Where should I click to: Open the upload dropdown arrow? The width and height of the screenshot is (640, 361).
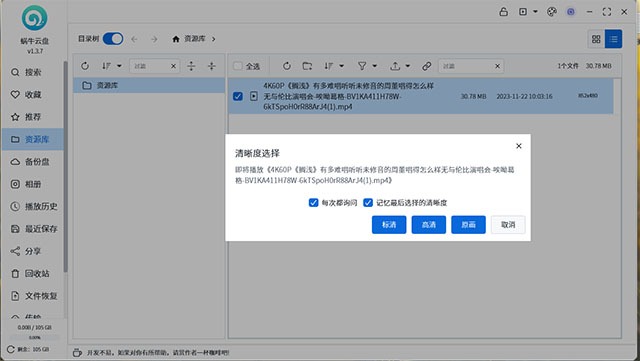[407, 66]
